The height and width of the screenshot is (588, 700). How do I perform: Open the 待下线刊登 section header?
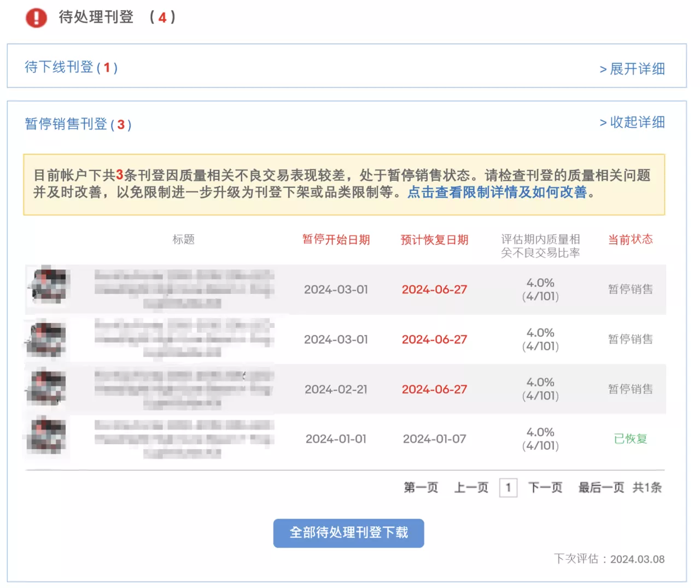pyautogui.click(x=71, y=67)
